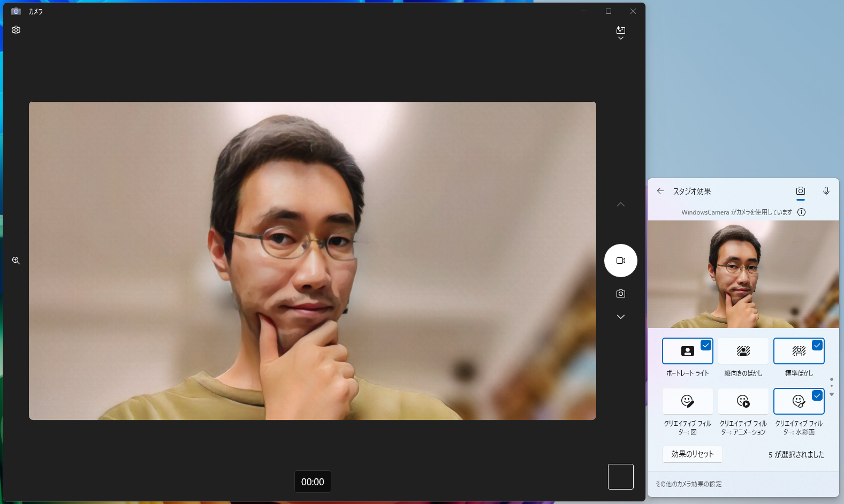The image size is (844, 504).
Task: Click the 効果のリセット button
Action: click(x=693, y=454)
